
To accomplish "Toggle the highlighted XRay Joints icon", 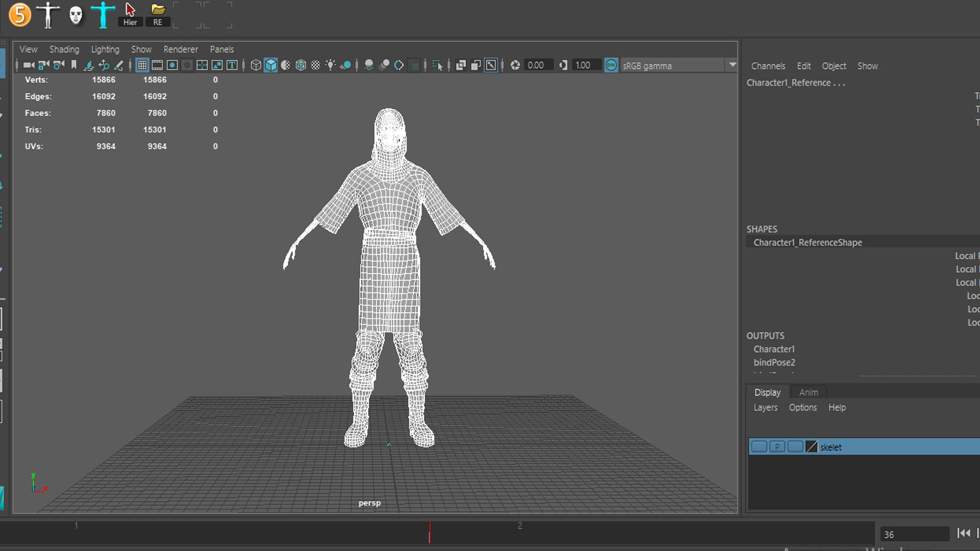I will pyautogui.click(x=491, y=65).
